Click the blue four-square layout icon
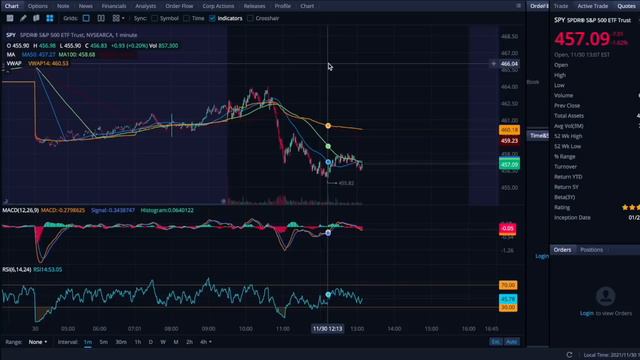 coord(50,18)
